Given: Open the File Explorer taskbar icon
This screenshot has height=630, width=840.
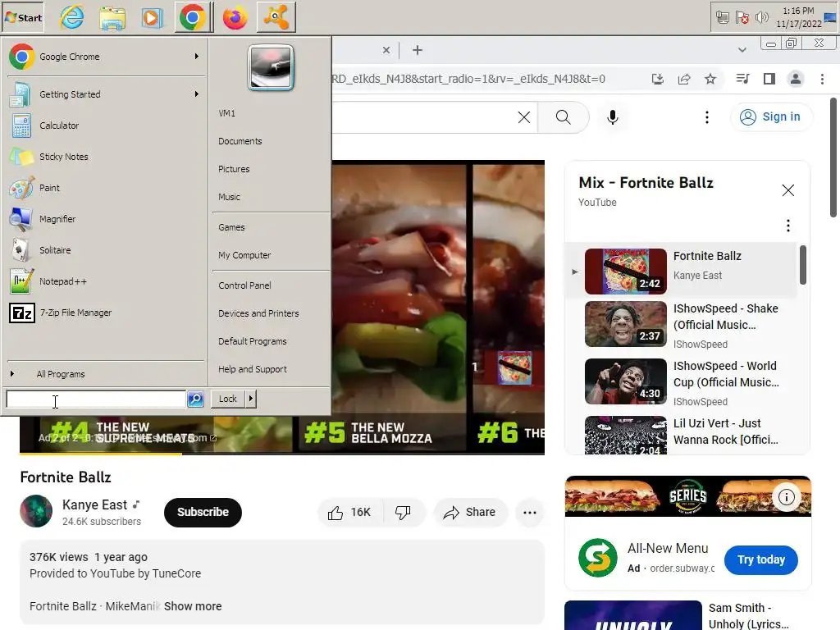Looking at the screenshot, I should 112,18.
